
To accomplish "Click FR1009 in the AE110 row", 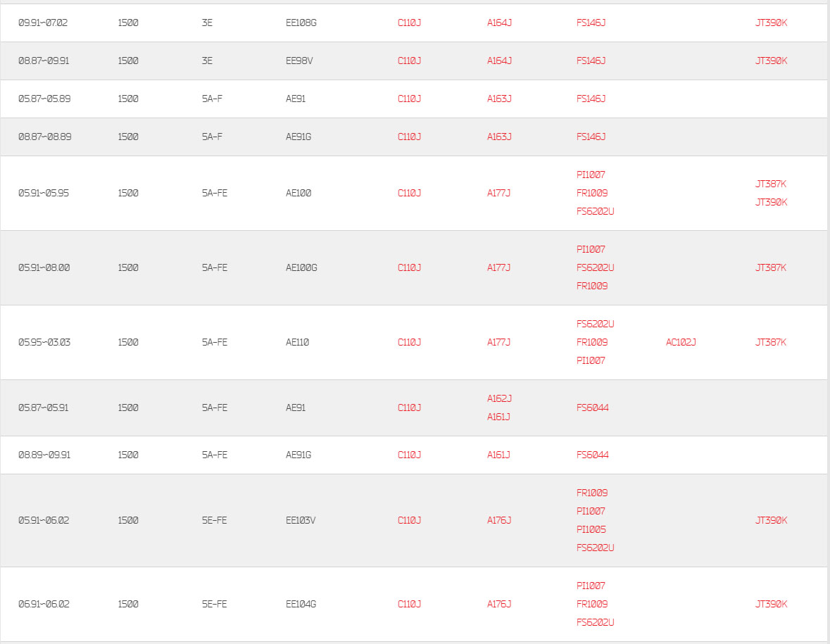I will tap(592, 342).
